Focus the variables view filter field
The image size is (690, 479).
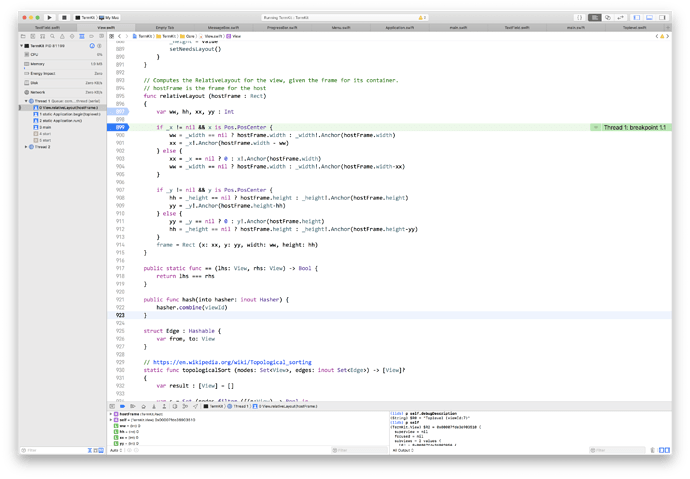click(x=360, y=450)
